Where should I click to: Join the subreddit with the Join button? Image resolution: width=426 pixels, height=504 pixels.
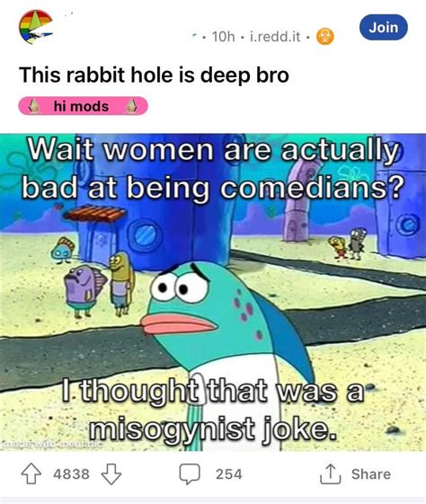(x=383, y=27)
